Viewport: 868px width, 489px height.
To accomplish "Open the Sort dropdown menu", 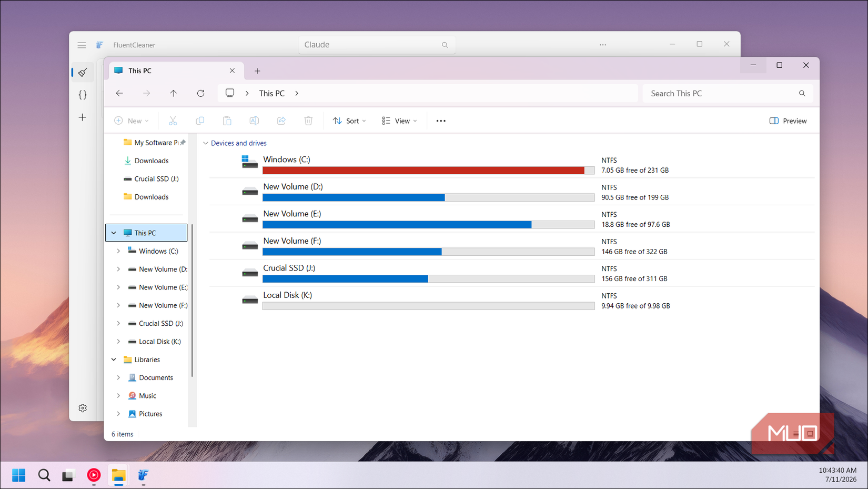I will pyautogui.click(x=349, y=121).
